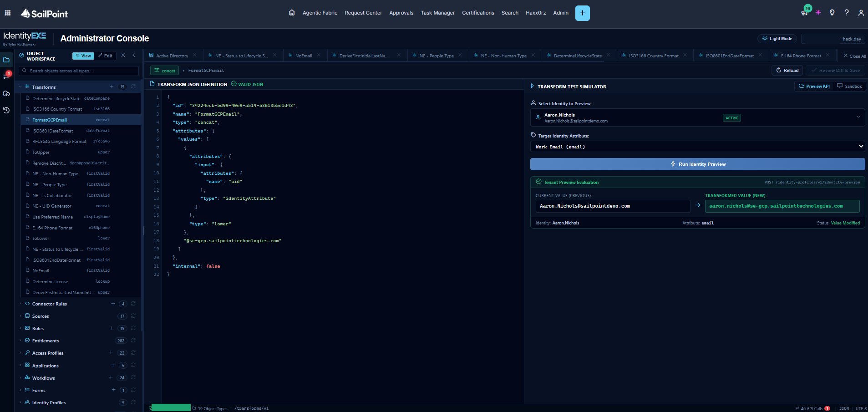This screenshot has width=868, height=412.
Task: Add a new transform with plus icon
Action: tap(112, 86)
